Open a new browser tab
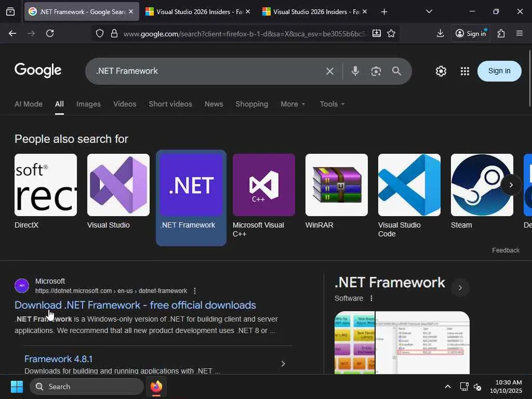The width and height of the screenshot is (532, 399). pos(384,12)
